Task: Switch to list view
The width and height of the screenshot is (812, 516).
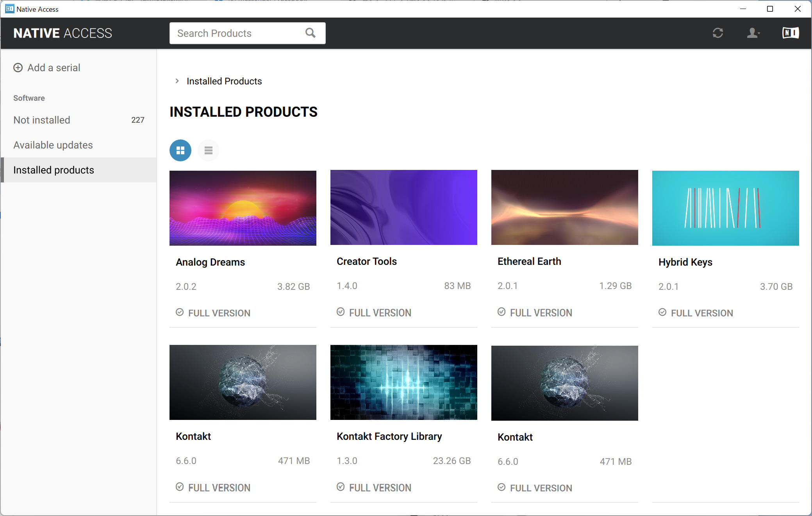Action: click(x=209, y=150)
